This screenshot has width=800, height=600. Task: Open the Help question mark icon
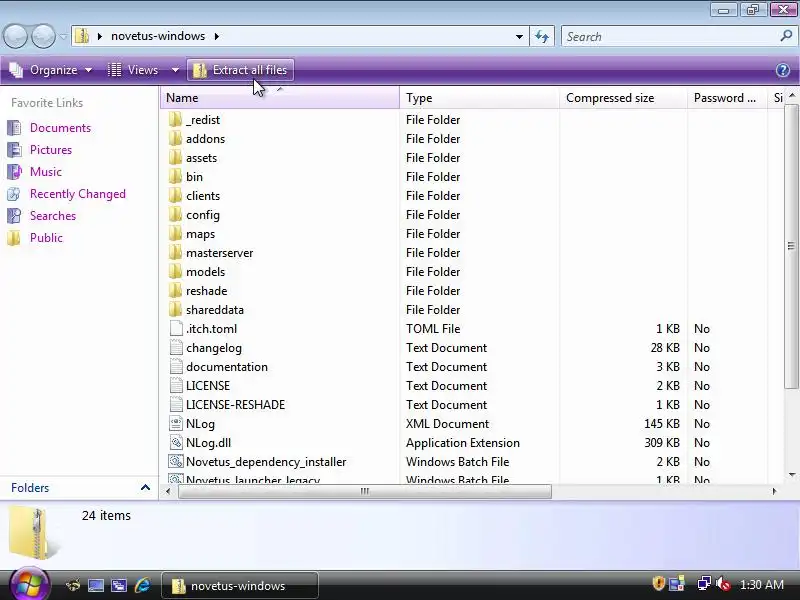pos(783,70)
